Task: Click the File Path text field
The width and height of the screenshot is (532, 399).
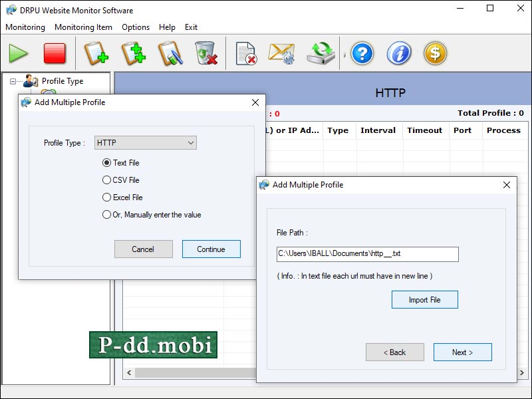Action: click(x=367, y=254)
